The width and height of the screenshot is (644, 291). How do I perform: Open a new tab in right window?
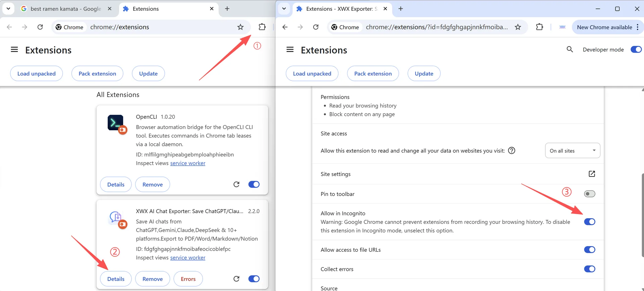400,9
